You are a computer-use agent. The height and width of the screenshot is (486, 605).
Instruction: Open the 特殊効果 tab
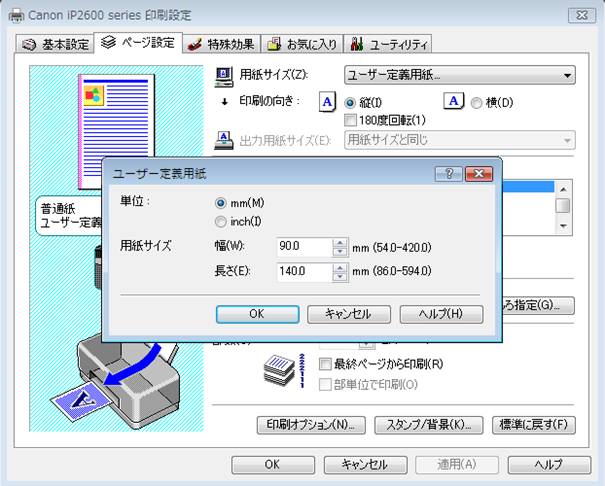tap(221, 44)
